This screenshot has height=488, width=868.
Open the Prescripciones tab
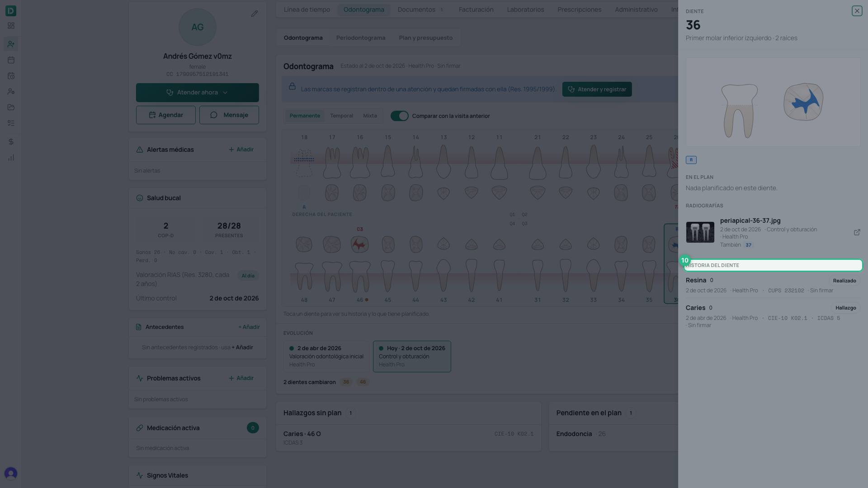[579, 9]
